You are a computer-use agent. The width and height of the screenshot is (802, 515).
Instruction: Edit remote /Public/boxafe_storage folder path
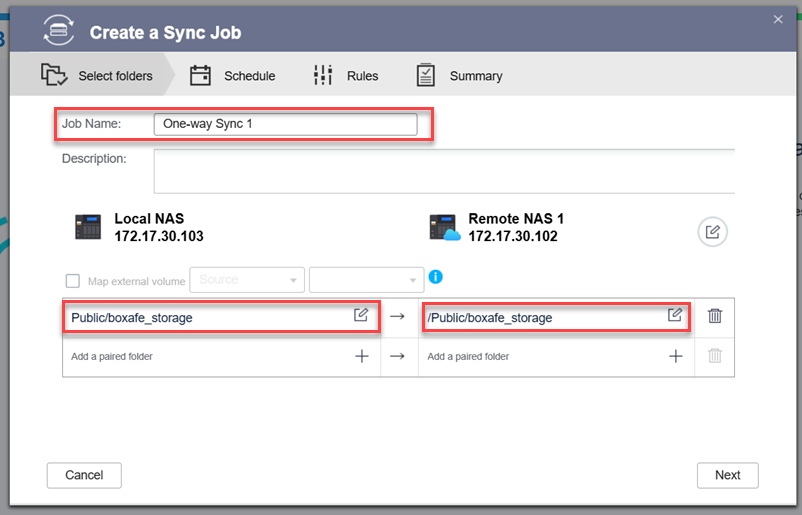[675, 315]
